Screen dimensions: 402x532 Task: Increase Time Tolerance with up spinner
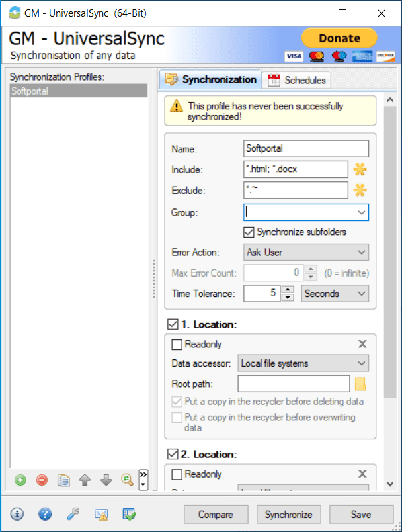pyautogui.click(x=288, y=290)
